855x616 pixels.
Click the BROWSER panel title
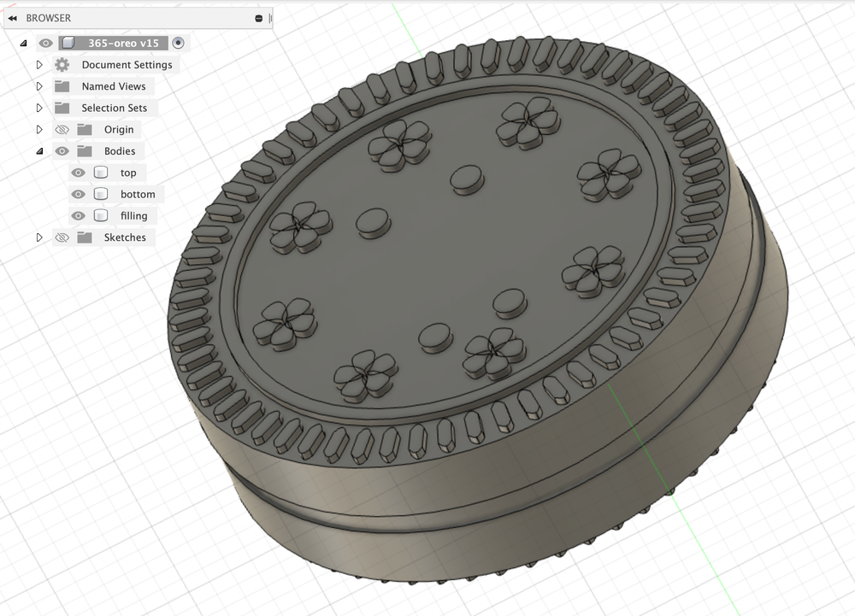coord(49,18)
